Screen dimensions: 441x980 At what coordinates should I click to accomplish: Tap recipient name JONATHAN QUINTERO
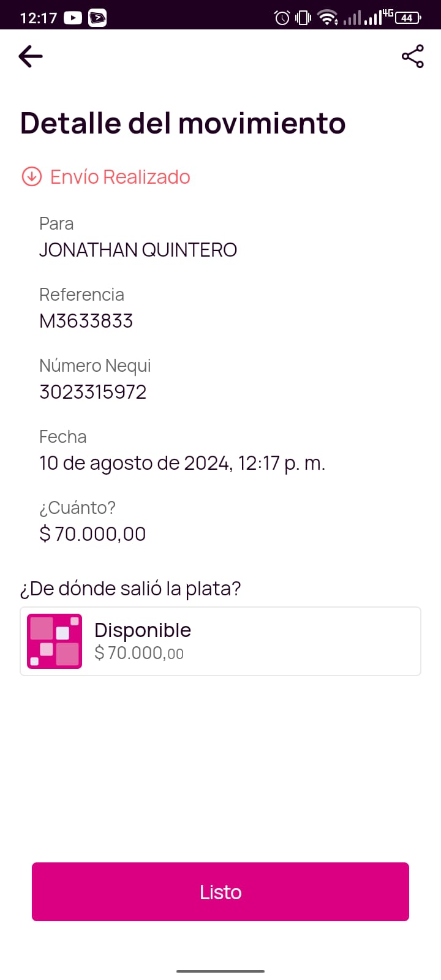[138, 250]
